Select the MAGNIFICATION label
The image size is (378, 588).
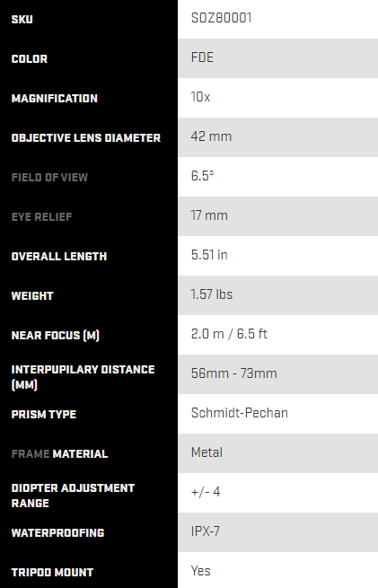(x=55, y=98)
